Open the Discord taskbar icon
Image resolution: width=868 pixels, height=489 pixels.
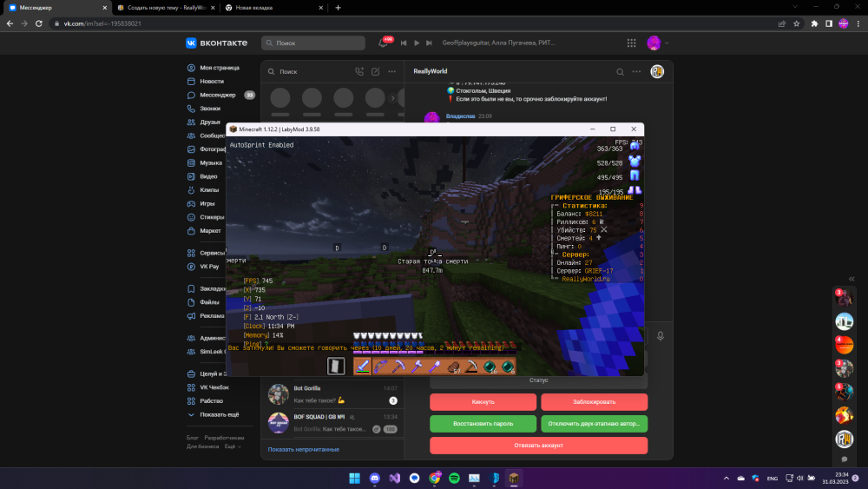[375, 479]
